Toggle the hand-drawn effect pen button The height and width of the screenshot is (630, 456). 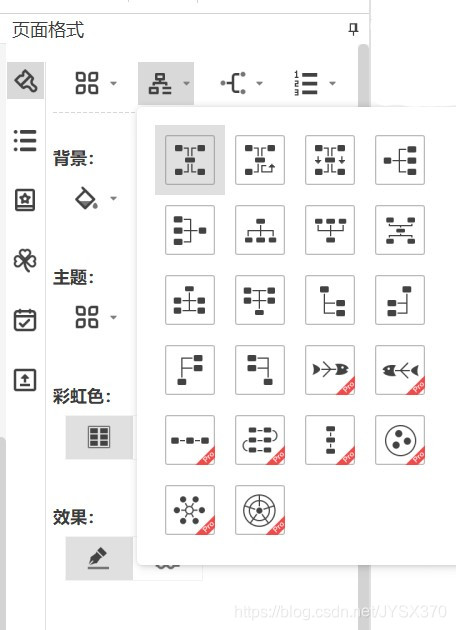(x=99, y=558)
